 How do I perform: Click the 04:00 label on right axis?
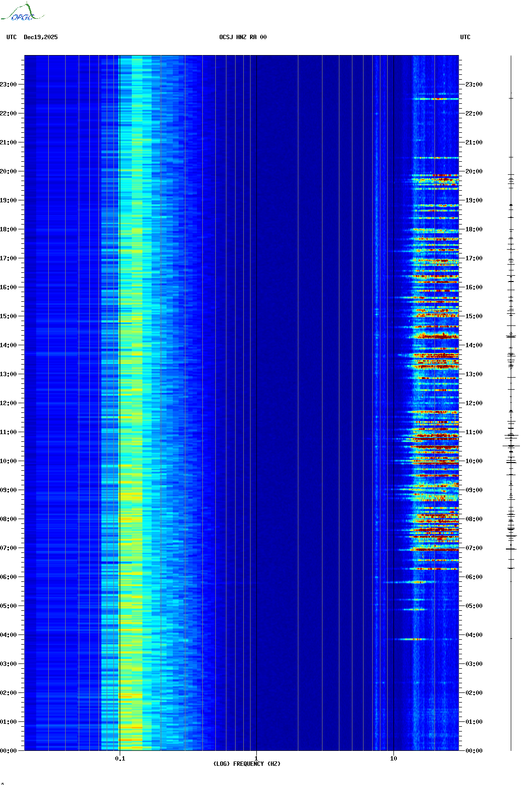(474, 635)
